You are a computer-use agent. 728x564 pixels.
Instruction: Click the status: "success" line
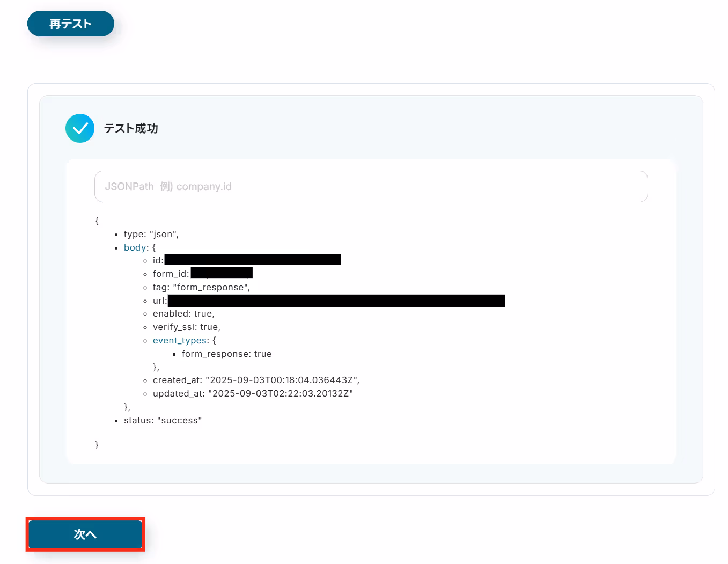(x=163, y=420)
